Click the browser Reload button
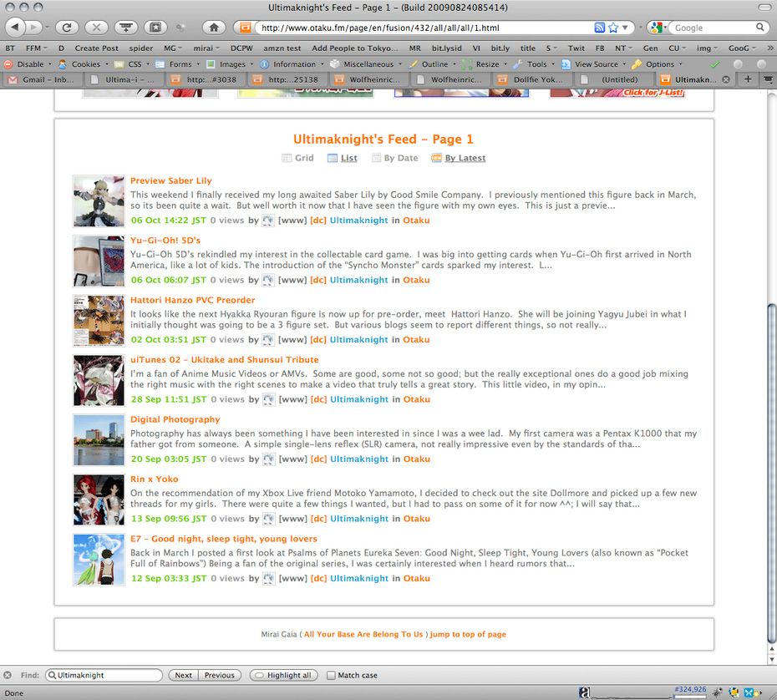The width and height of the screenshot is (777, 700). [x=67, y=28]
